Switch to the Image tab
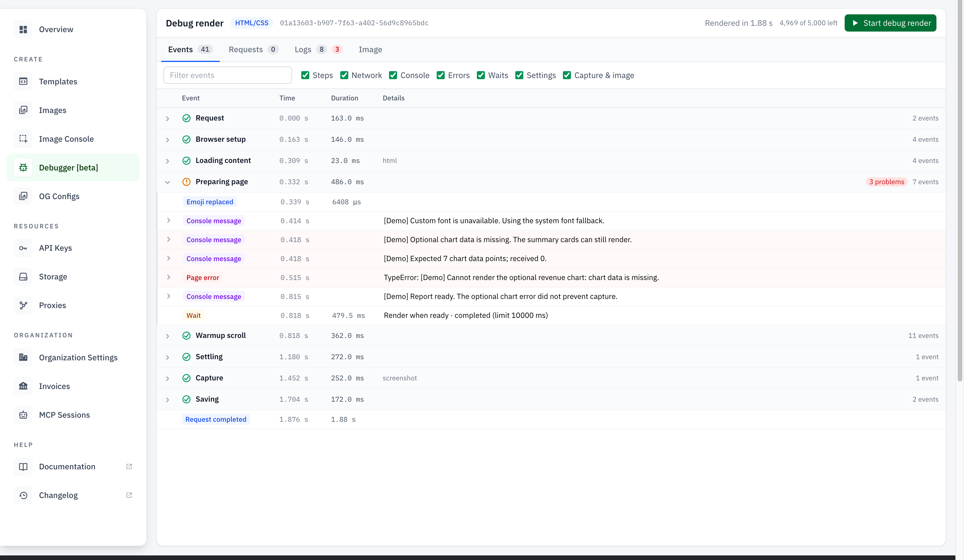This screenshot has height=560, width=964. (x=370, y=49)
